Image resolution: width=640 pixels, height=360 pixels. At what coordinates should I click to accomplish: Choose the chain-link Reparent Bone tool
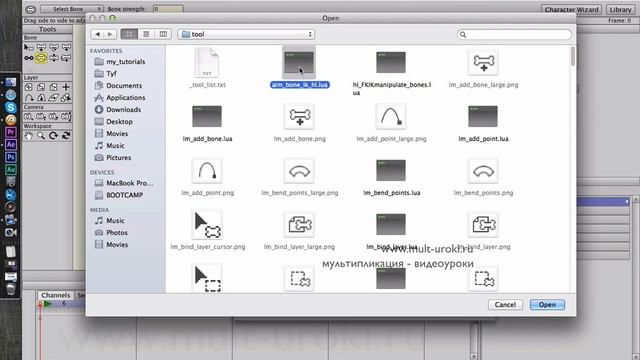coord(29,58)
